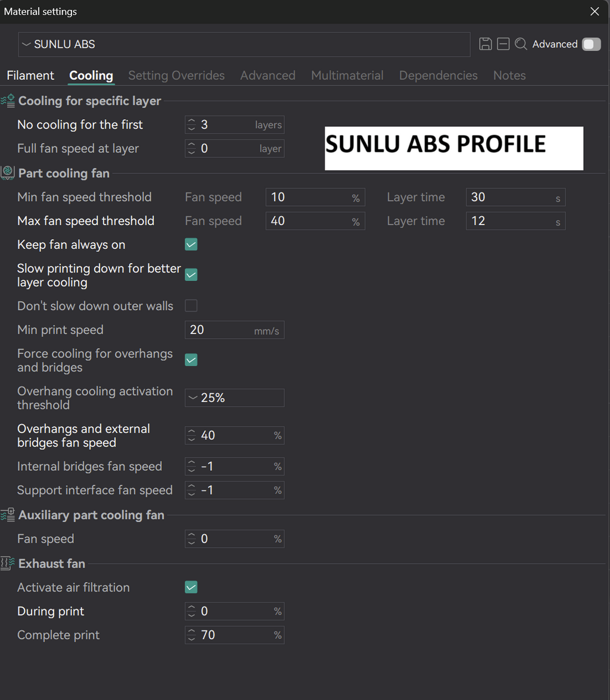Close the Material settings window
The width and height of the screenshot is (610, 700).
(595, 12)
